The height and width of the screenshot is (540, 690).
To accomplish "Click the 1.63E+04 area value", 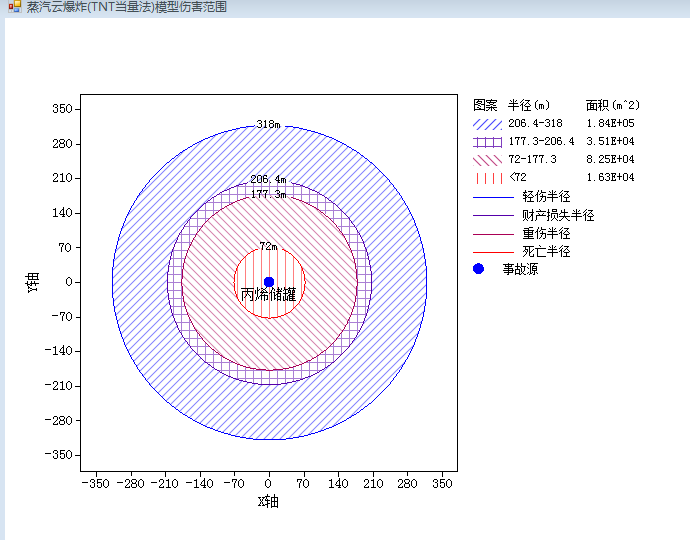I will (610, 177).
